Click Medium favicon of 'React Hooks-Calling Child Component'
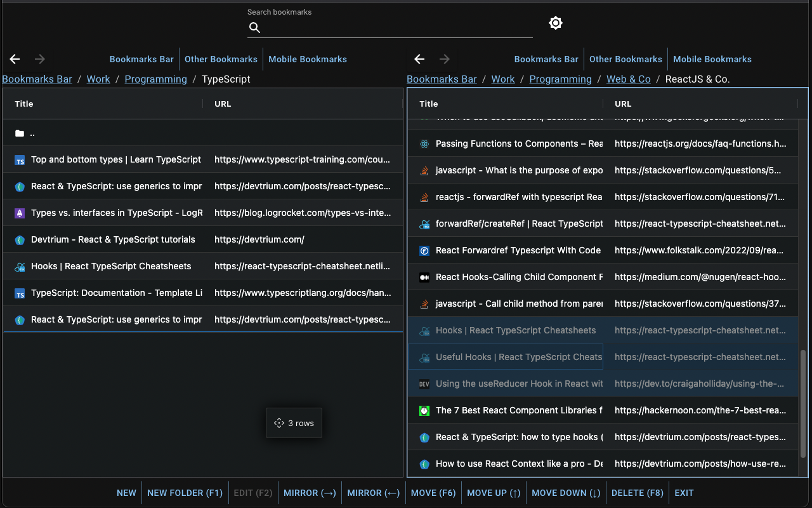The width and height of the screenshot is (812, 508). coord(424,277)
